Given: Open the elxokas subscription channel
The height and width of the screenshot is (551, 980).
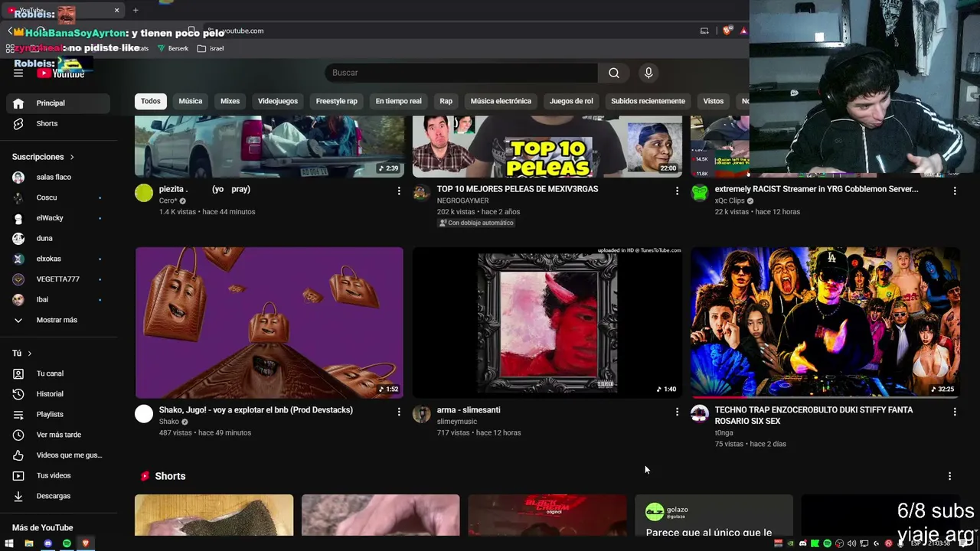Looking at the screenshot, I should (58, 259).
